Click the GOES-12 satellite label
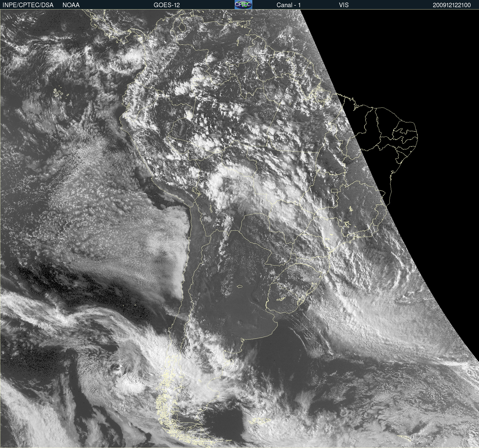Viewport: 479px width, 448px height. coord(167,5)
